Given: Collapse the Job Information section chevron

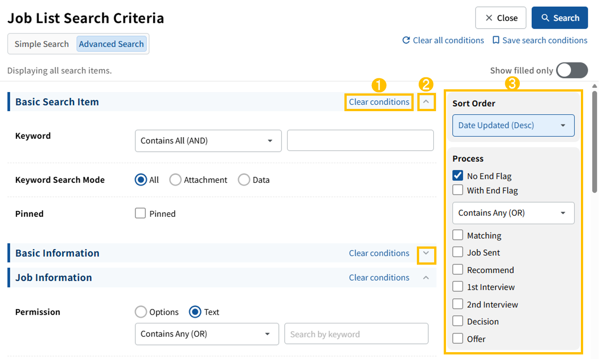Looking at the screenshot, I should pos(426,277).
